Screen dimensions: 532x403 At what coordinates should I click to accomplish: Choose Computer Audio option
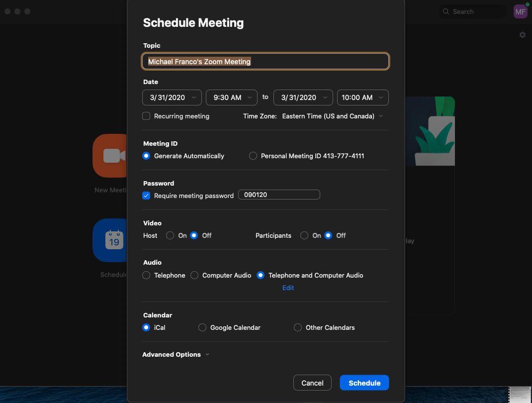[x=194, y=275]
